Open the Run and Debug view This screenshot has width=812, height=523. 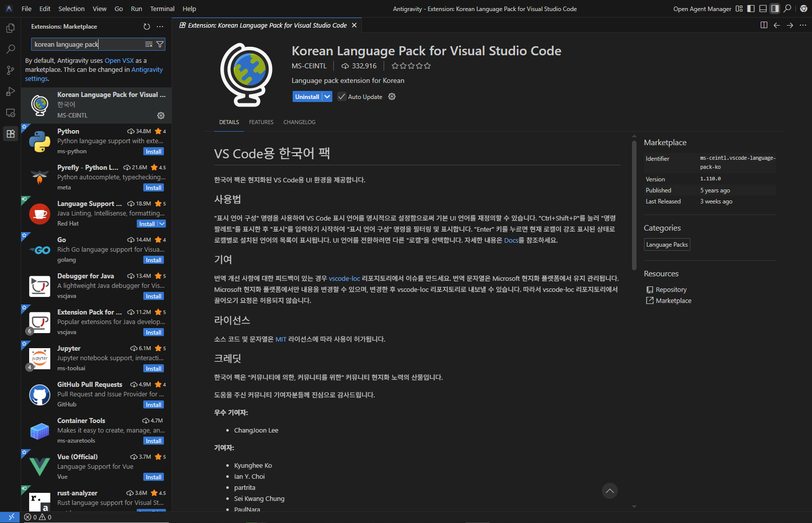click(10, 91)
